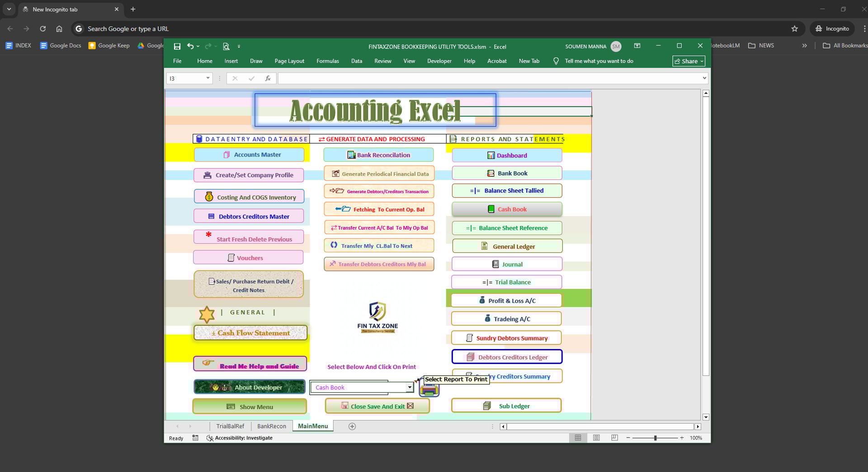868x472 pixels.
Task: Switch to Normal view icon
Action: [x=578, y=438]
